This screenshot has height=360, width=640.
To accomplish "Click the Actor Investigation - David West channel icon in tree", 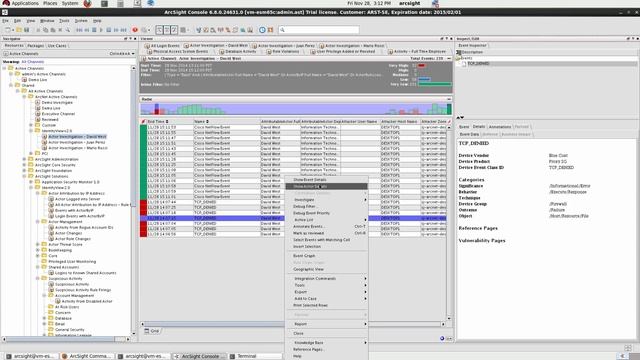I will click(x=44, y=137).
